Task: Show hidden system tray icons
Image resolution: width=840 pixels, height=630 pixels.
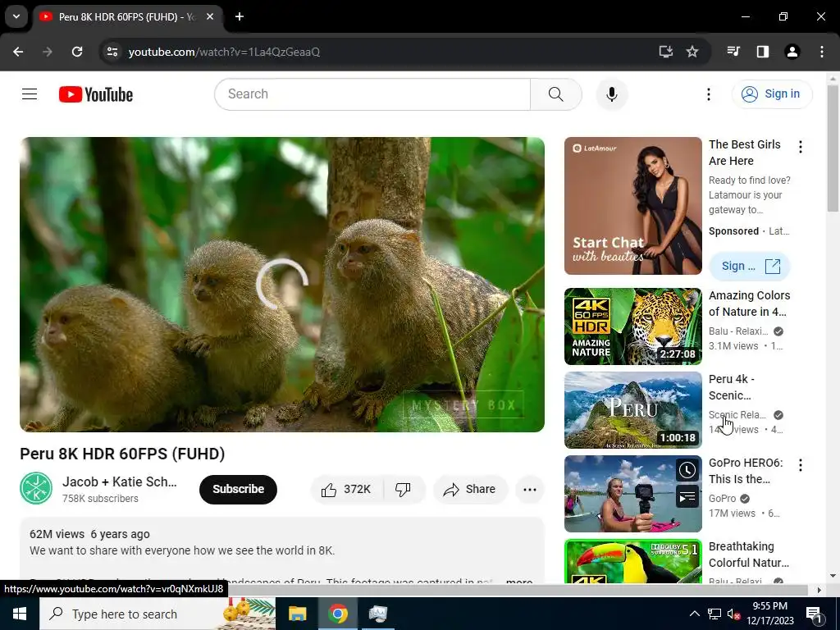Action: point(694,614)
